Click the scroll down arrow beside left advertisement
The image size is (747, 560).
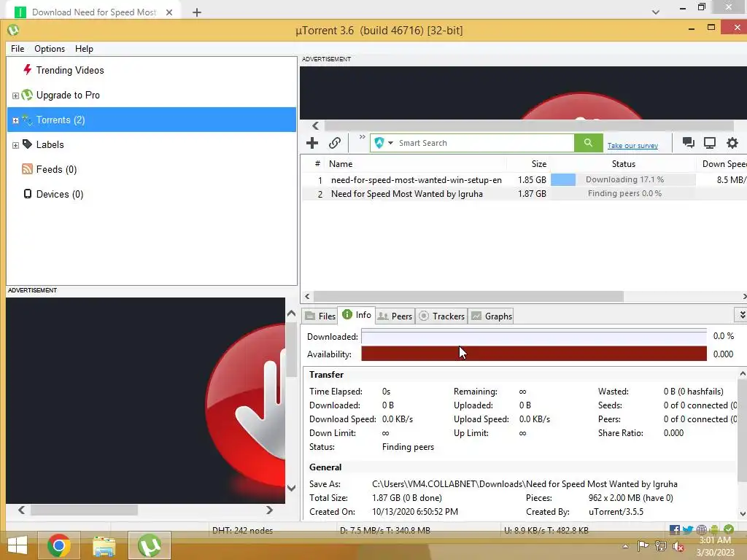[x=292, y=488]
